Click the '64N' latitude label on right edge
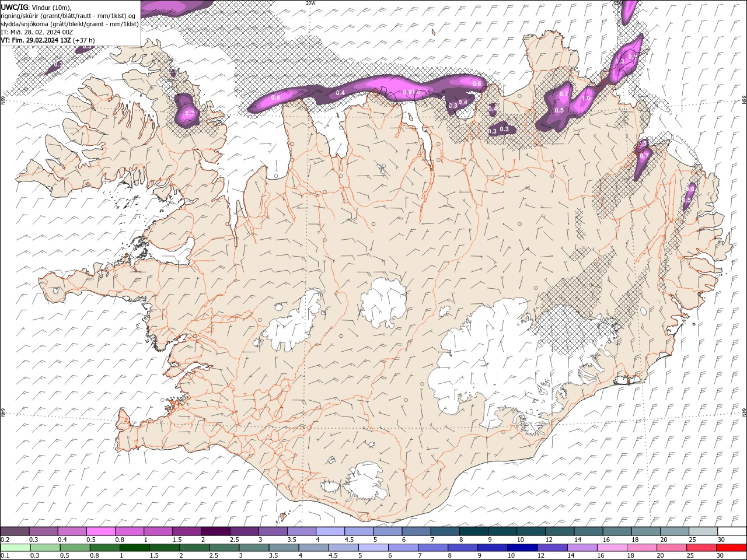Viewport: 747px width, 560px height. (744, 412)
